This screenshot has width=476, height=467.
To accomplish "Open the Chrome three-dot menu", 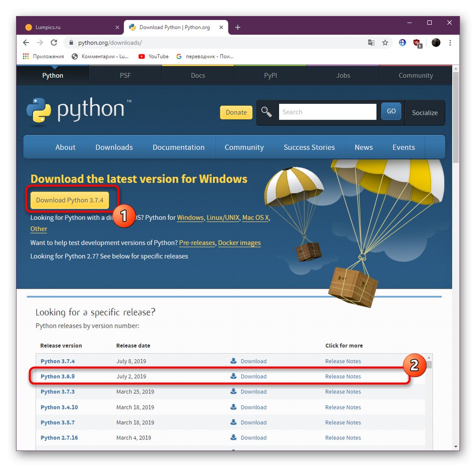I will pyautogui.click(x=450, y=43).
